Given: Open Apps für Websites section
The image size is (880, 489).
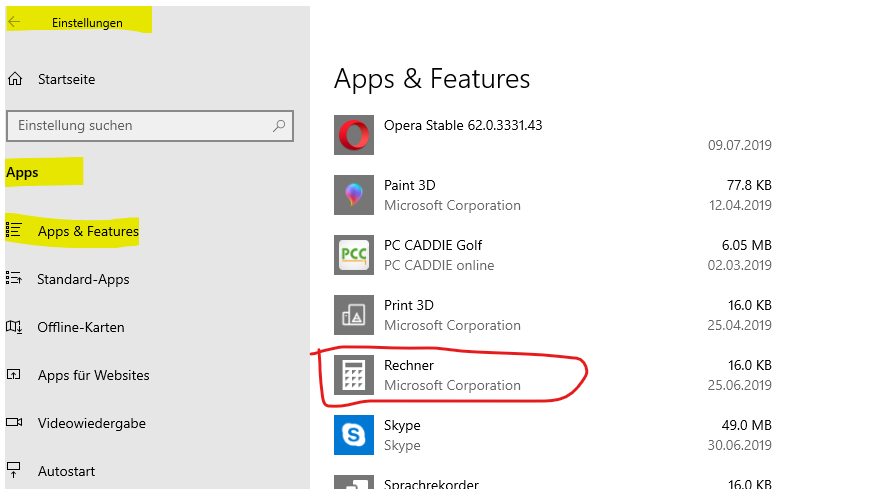Looking at the screenshot, I should tap(94, 375).
